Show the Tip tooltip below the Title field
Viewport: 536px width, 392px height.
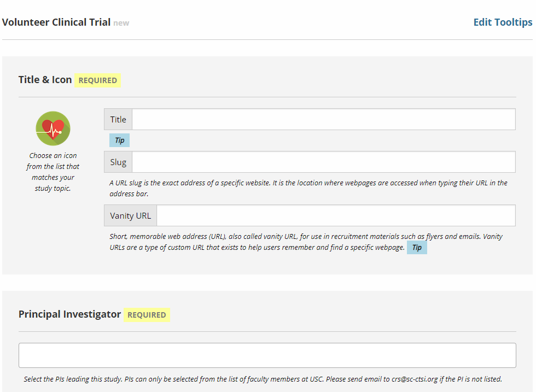(x=119, y=140)
